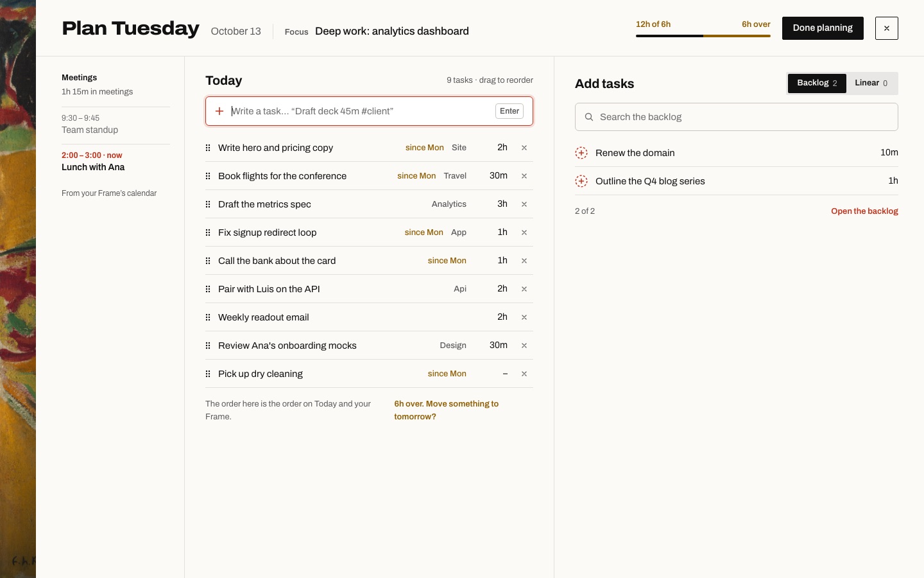Remove the Draft the metrics spec task
The image size is (924, 578).
coord(524,204)
